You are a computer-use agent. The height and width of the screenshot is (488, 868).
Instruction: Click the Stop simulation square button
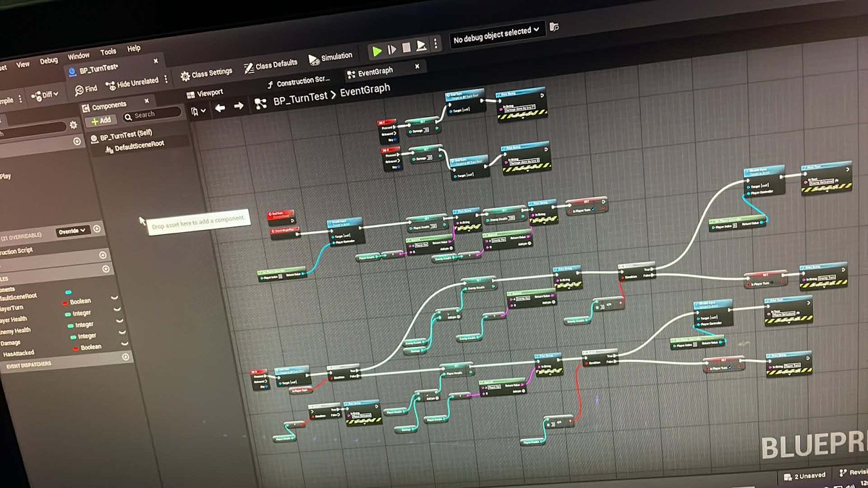[407, 48]
